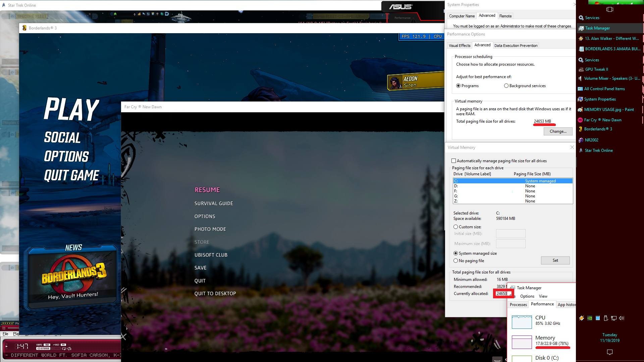
Task: Click UBISOFT CLUB in Far Cry menu
Action: tap(211, 255)
